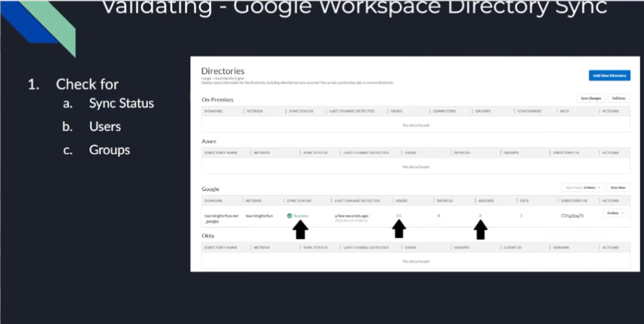Viewport: 644px width, 324px height.
Task: Click the green Success checkmark icon
Action: pos(289,216)
